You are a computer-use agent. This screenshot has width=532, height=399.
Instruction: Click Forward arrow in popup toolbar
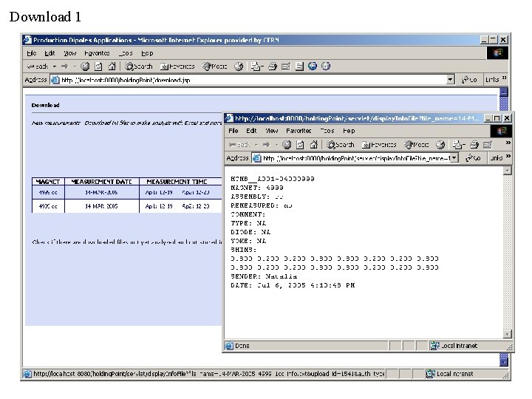tap(266, 146)
